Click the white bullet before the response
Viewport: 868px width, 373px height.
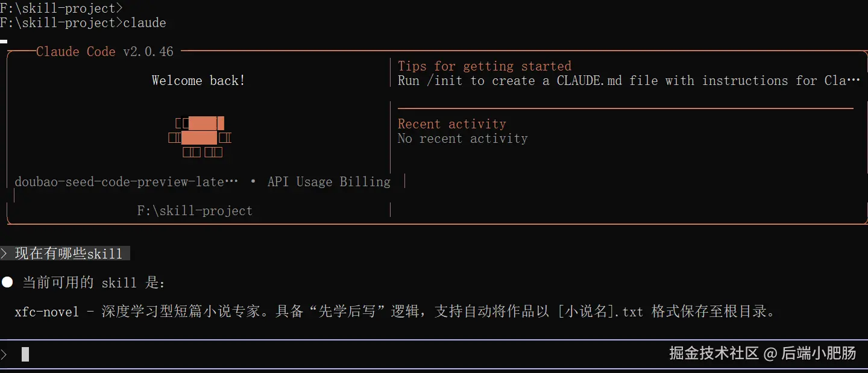[7, 282]
